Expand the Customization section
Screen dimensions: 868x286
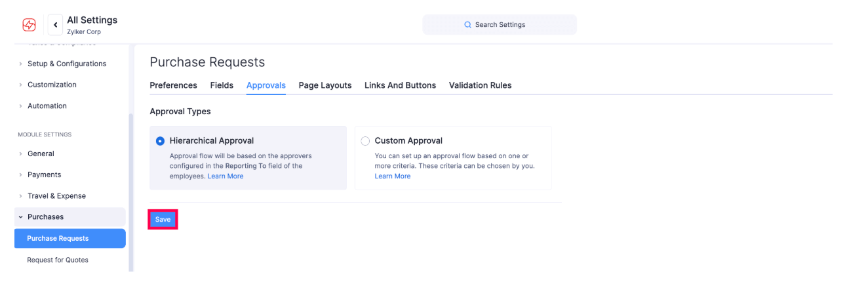point(52,85)
